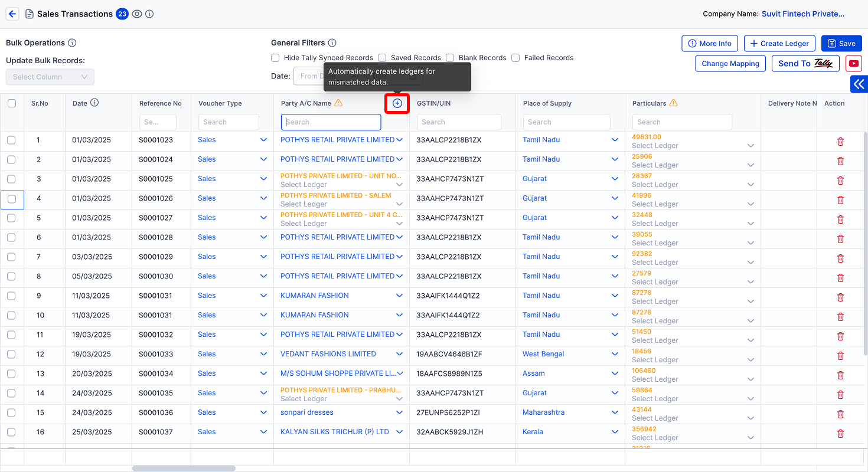Delete row 14 using trash icon
This screenshot has width=868, height=472.
pyautogui.click(x=841, y=395)
